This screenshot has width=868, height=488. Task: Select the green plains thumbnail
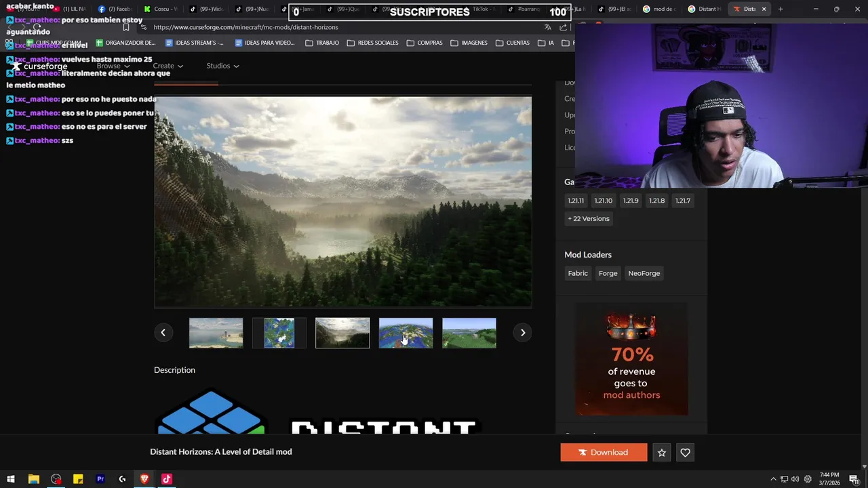click(x=469, y=333)
